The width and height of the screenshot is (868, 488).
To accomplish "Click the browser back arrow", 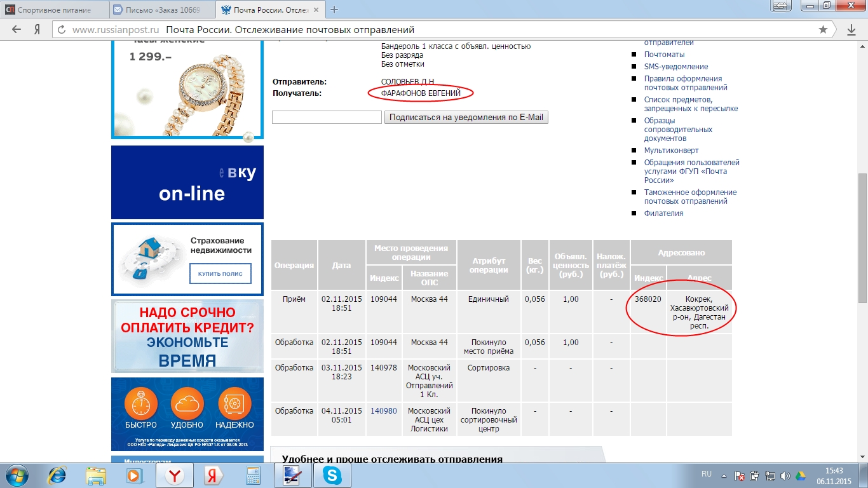I will coord(17,30).
